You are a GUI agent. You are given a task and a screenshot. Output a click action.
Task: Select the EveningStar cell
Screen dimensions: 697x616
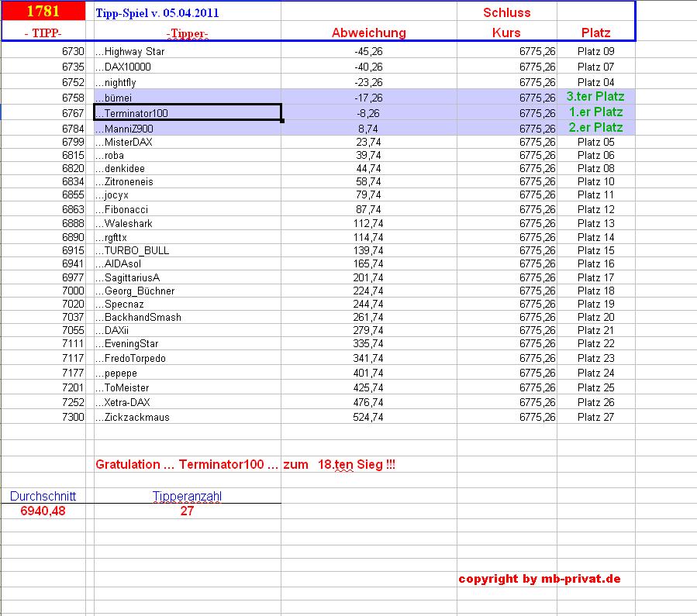[187, 344]
